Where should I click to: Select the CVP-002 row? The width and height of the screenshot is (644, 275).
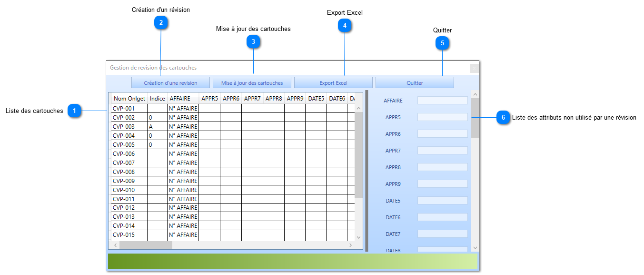pos(233,118)
